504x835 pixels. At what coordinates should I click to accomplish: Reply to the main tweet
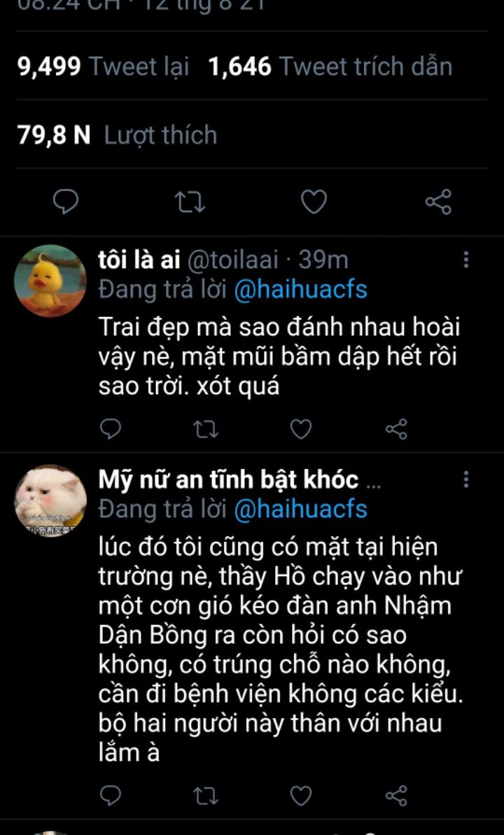pos(65,202)
